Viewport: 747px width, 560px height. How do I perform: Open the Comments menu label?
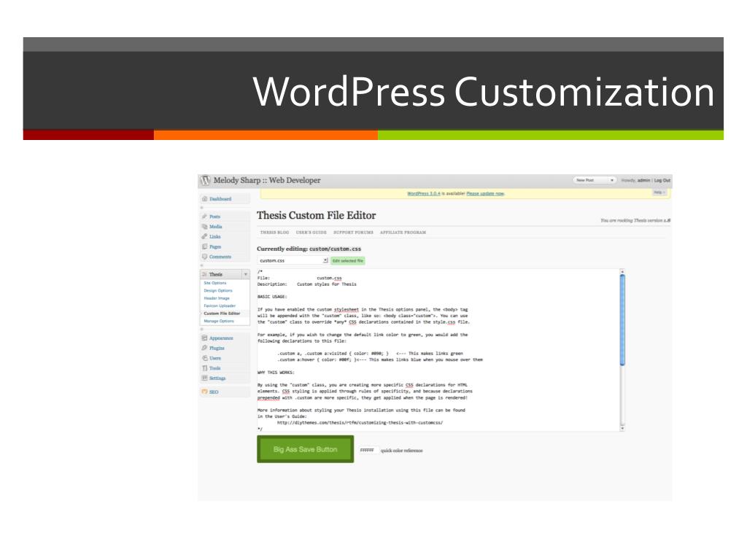coord(220,257)
